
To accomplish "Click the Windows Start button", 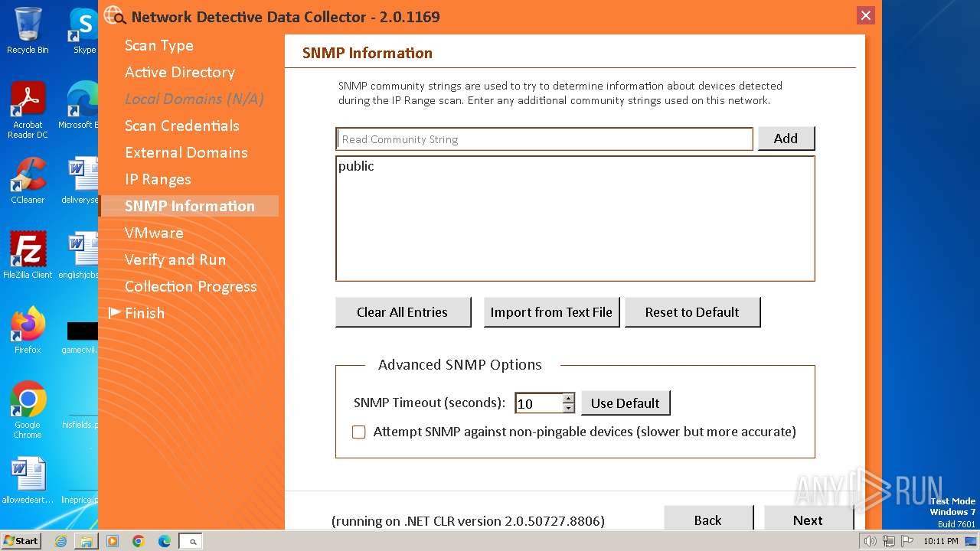I will coord(21,540).
